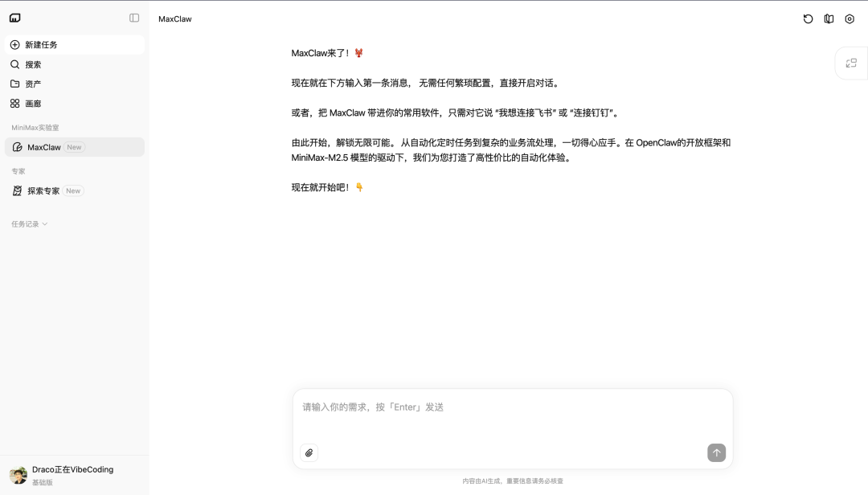Click the floating panel icon on the right edge
This screenshot has width=868, height=495.
[851, 63]
